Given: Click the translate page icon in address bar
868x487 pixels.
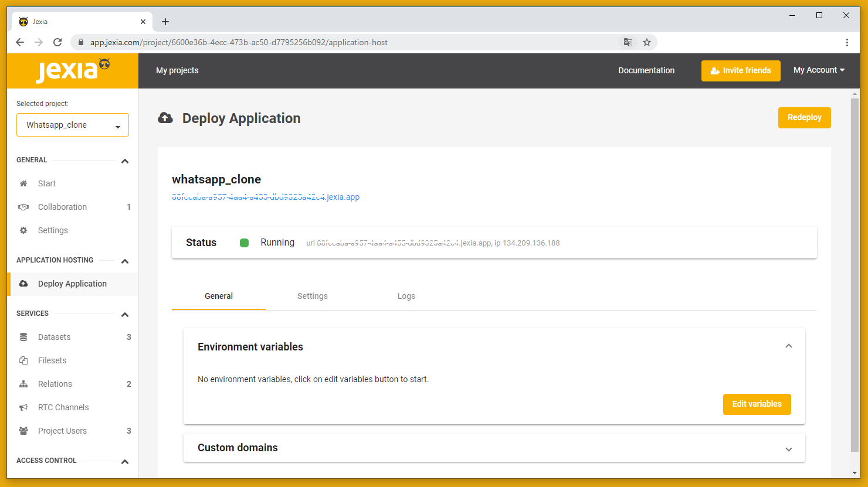Looking at the screenshot, I should 628,42.
